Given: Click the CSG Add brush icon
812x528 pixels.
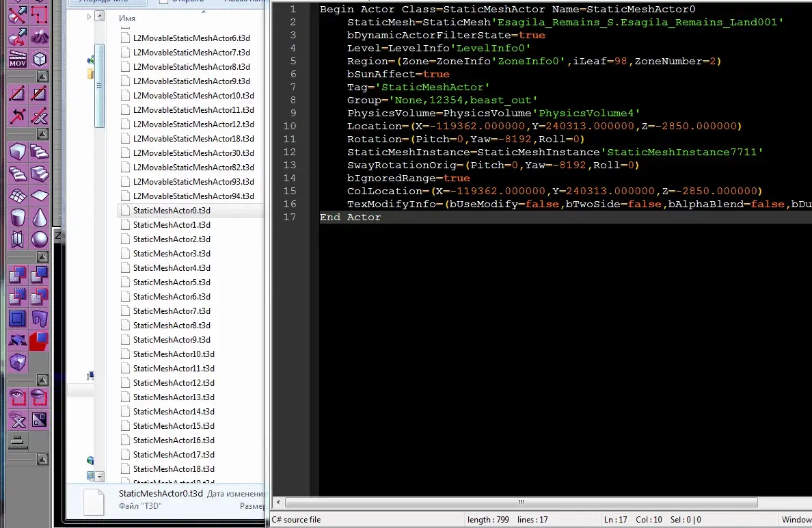Looking at the screenshot, I should (17, 275).
